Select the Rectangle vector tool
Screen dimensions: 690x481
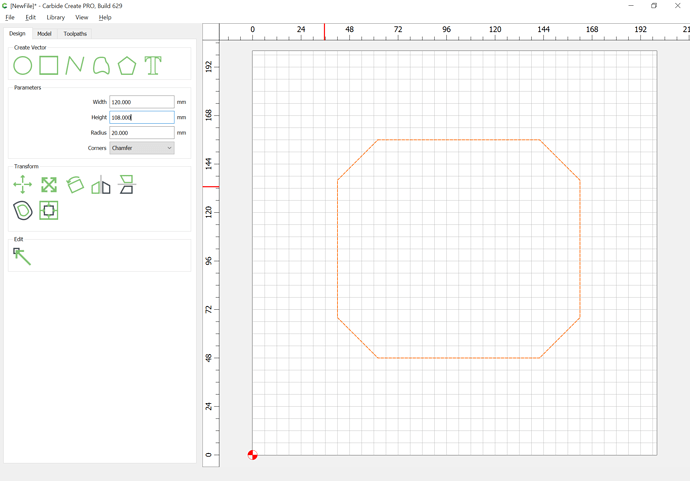(48, 66)
